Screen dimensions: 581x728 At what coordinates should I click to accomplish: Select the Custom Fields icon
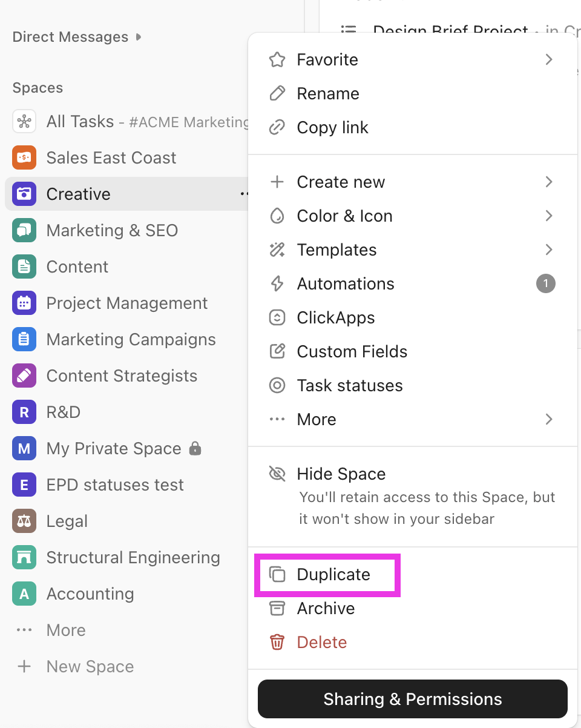[277, 351]
